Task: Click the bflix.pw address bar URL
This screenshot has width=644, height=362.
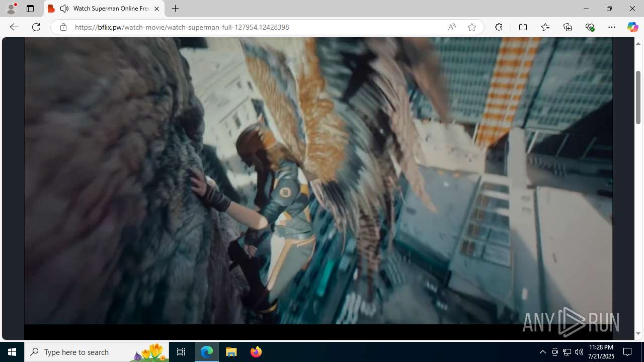Action: tap(182, 27)
